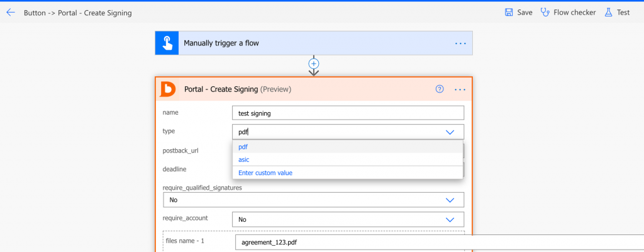Click the postback_url label
The image size is (644, 252).
click(180, 151)
